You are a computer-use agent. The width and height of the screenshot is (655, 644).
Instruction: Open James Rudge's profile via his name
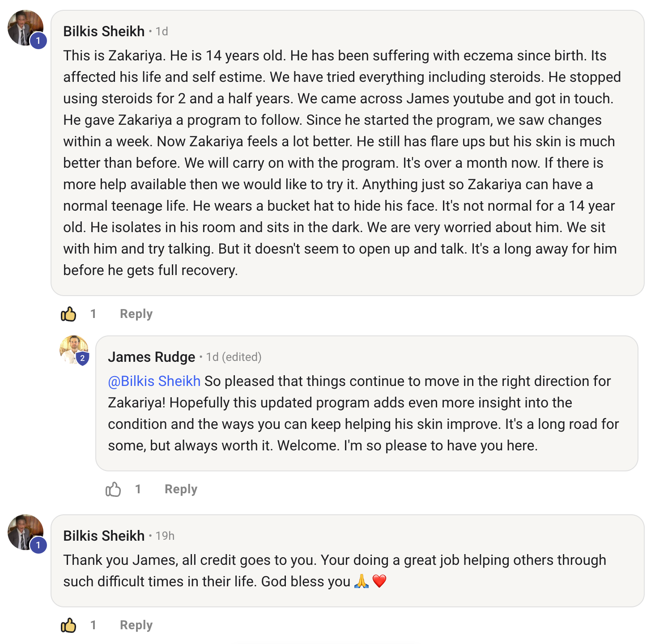coord(152,357)
